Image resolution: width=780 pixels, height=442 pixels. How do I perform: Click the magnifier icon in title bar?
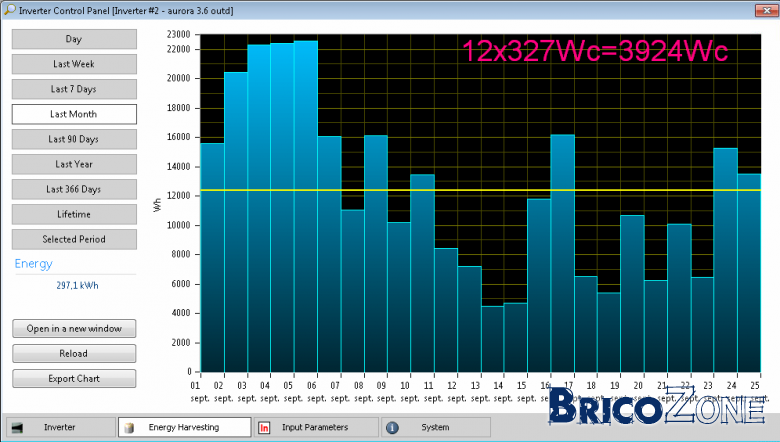point(9,9)
